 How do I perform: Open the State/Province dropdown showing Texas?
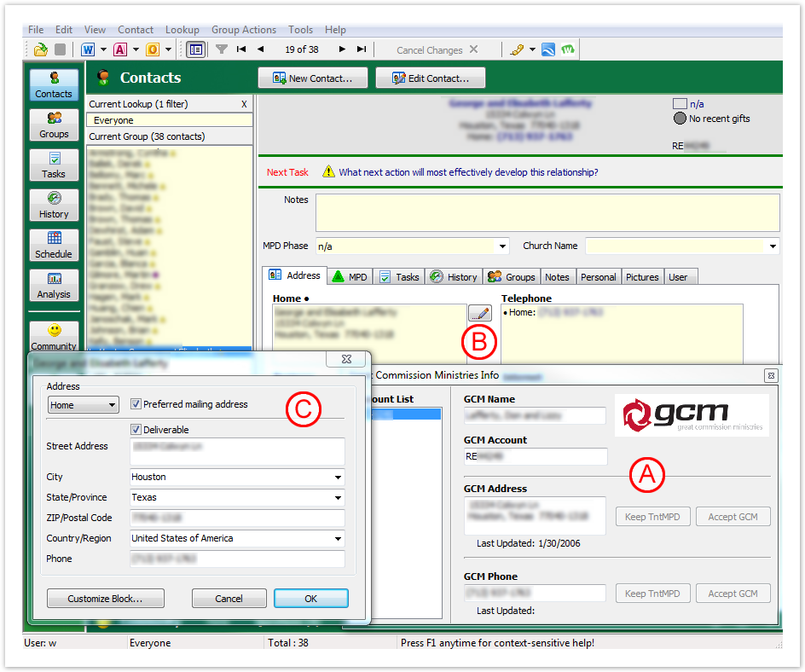click(x=339, y=497)
